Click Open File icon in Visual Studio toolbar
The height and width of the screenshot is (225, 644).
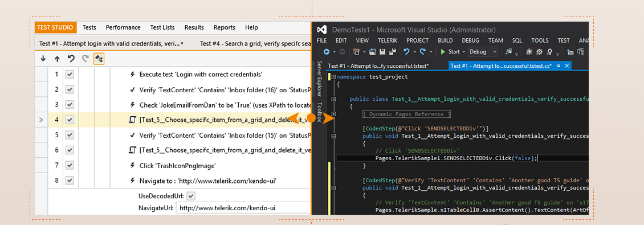click(373, 52)
